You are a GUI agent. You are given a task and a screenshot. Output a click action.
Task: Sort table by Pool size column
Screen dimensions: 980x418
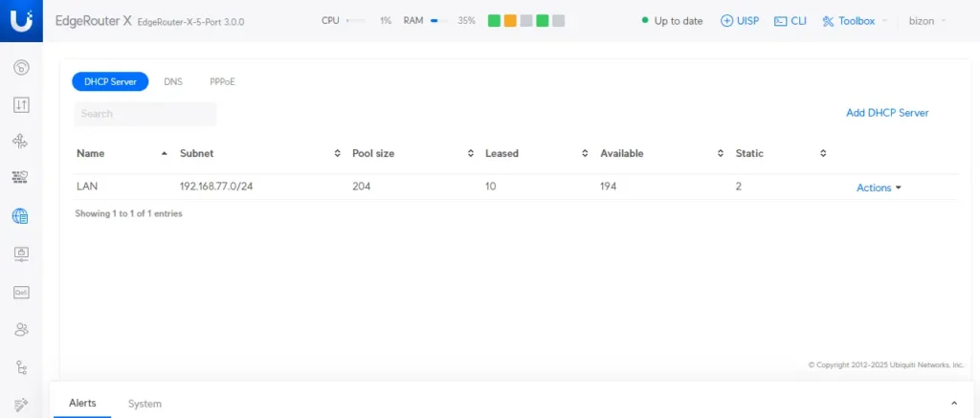(412, 153)
